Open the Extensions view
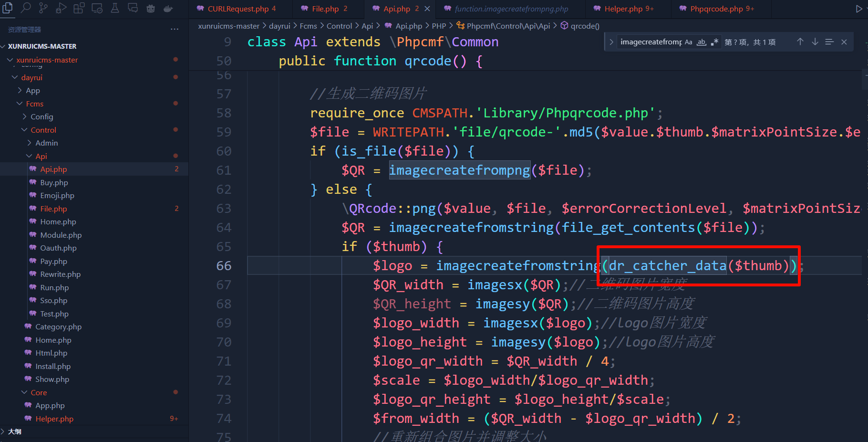This screenshot has height=442, width=868. point(79,8)
